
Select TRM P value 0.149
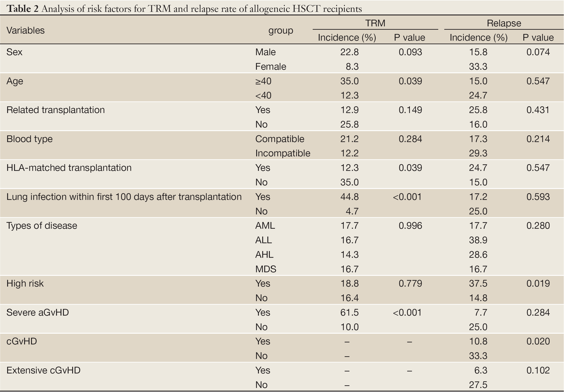[410, 110]
